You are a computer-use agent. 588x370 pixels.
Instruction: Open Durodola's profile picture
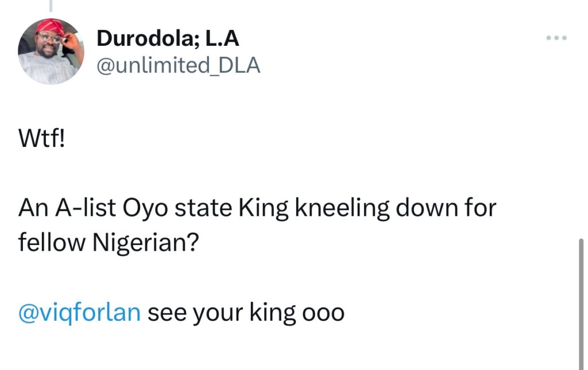tap(51, 51)
